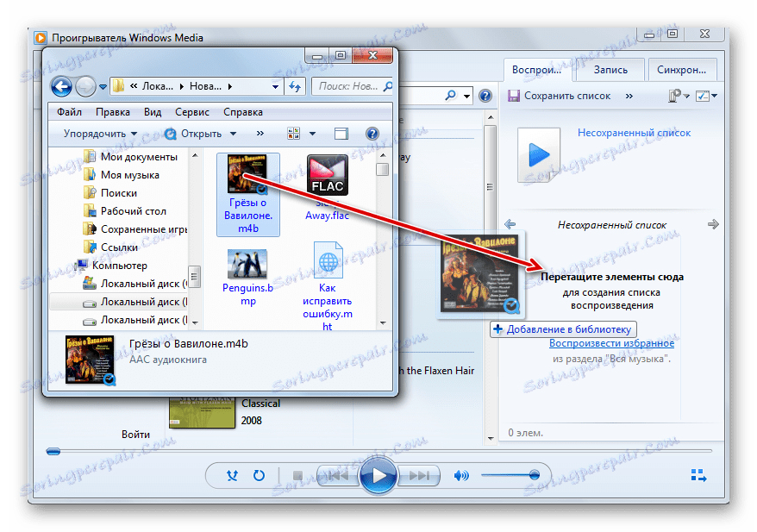This screenshot has width=757, height=532.
Task: Click the Previous track button
Action: [338, 476]
